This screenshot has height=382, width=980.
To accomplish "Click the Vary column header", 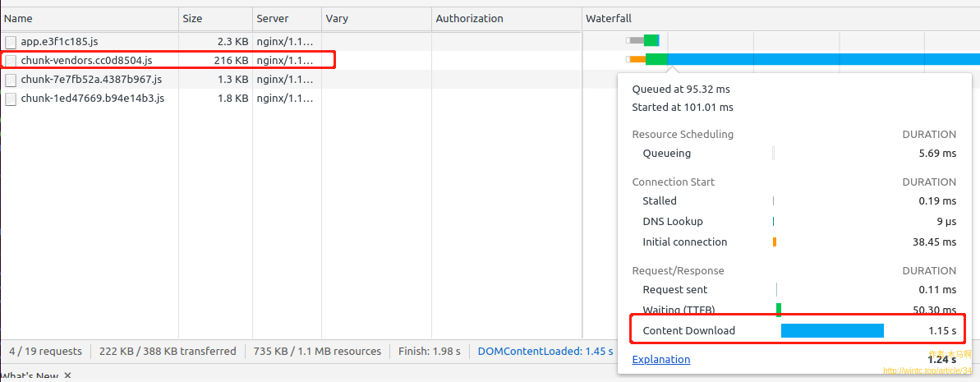I will point(377,19).
